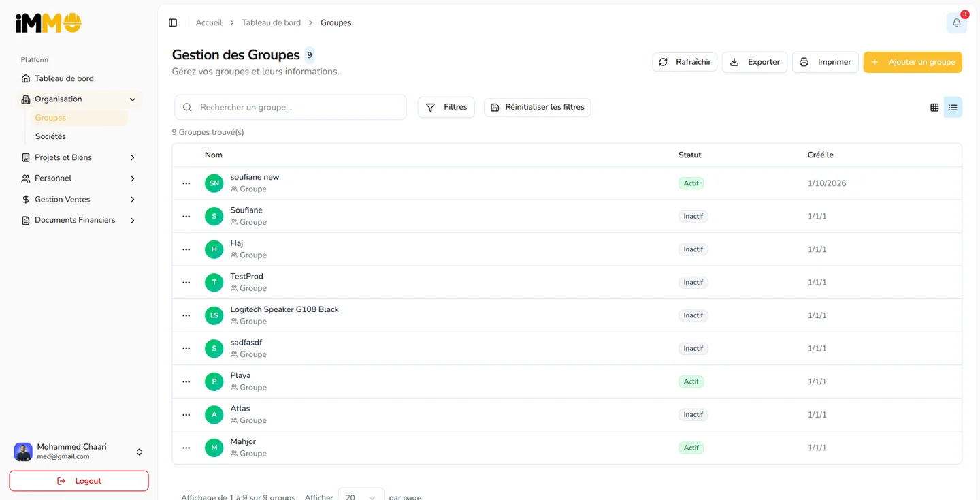Click the Exporter button
Viewport: 980px width, 500px height.
(x=755, y=62)
